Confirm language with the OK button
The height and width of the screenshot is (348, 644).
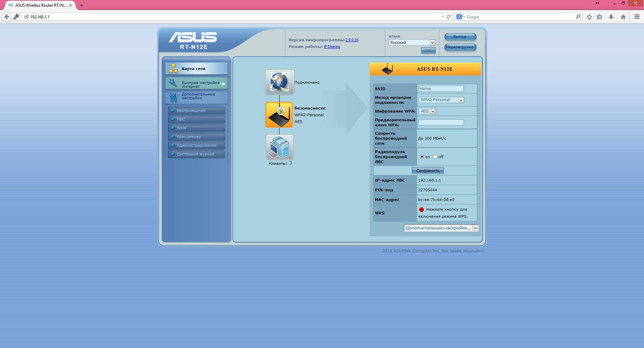click(x=428, y=51)
